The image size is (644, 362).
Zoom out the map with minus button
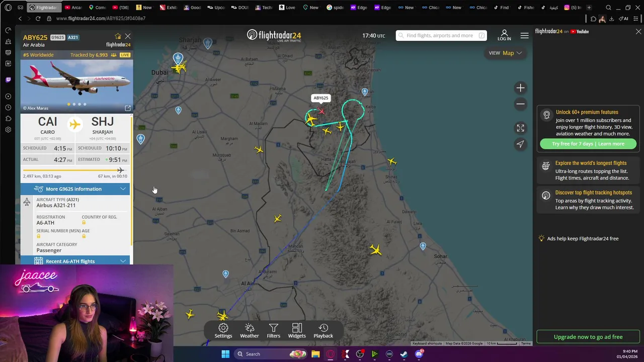521,104
